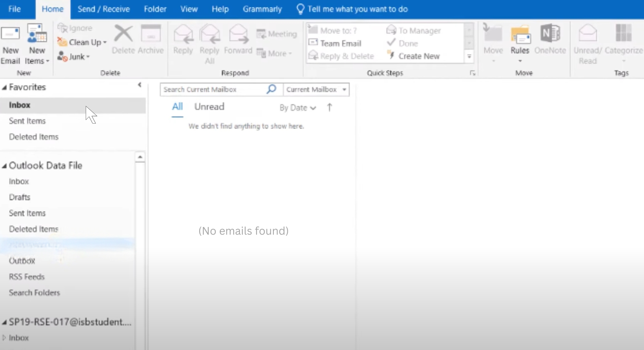Open the New Items menu
This screenshot has height=350, width=644.
point(37,44)
